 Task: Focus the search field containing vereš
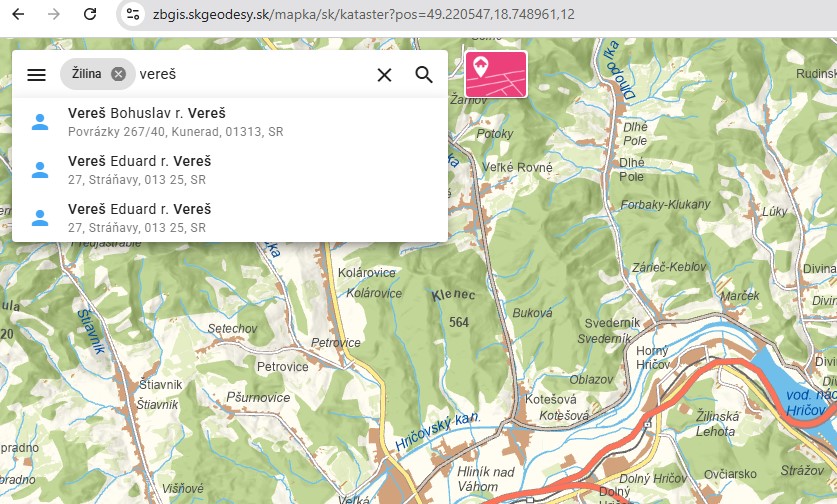[250, 75]
